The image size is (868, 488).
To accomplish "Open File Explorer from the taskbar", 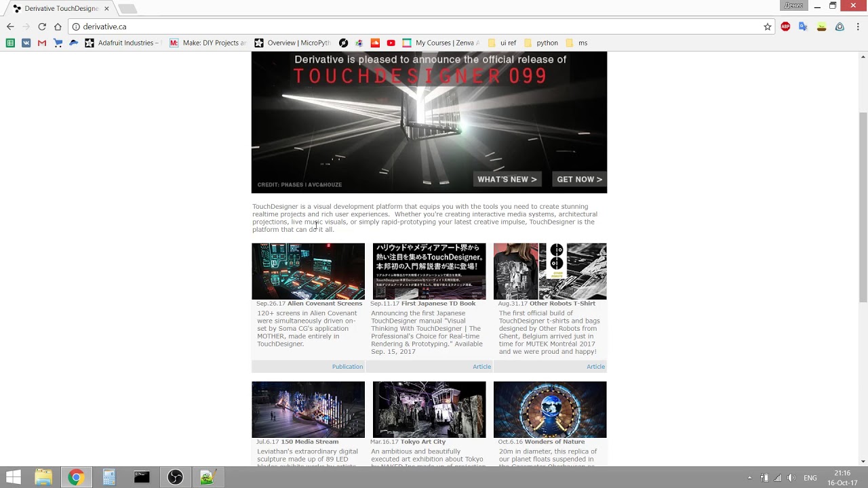I will pos(43,477).
